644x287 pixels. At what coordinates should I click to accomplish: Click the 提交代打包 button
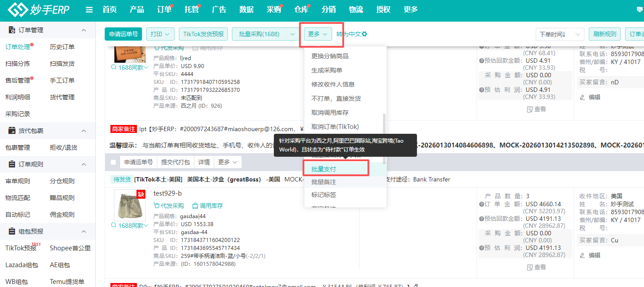tap(175, 162)
